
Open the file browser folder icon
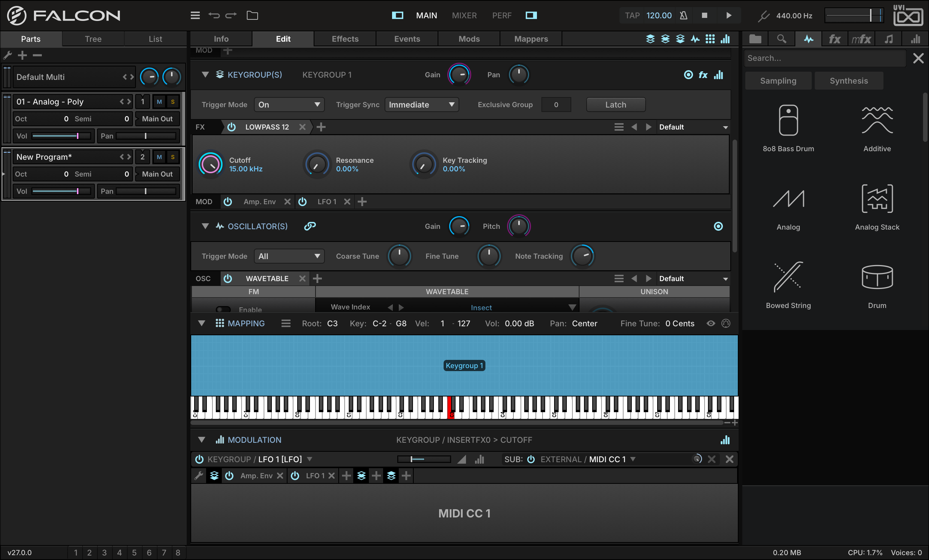point(252,15)
